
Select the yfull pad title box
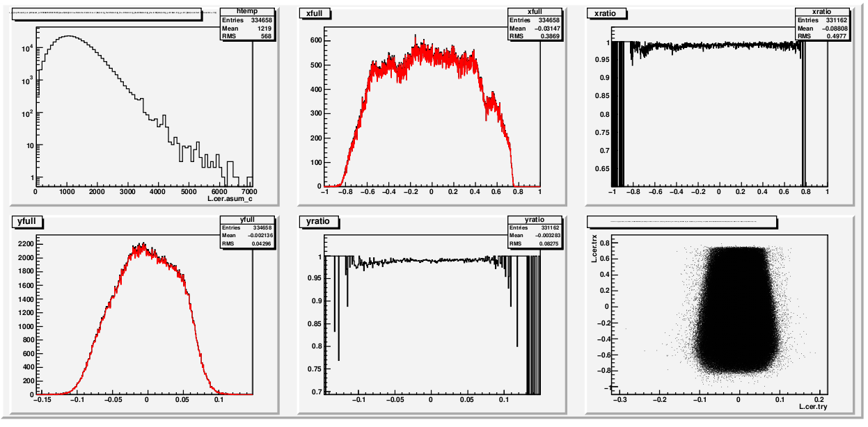point(29,222)
